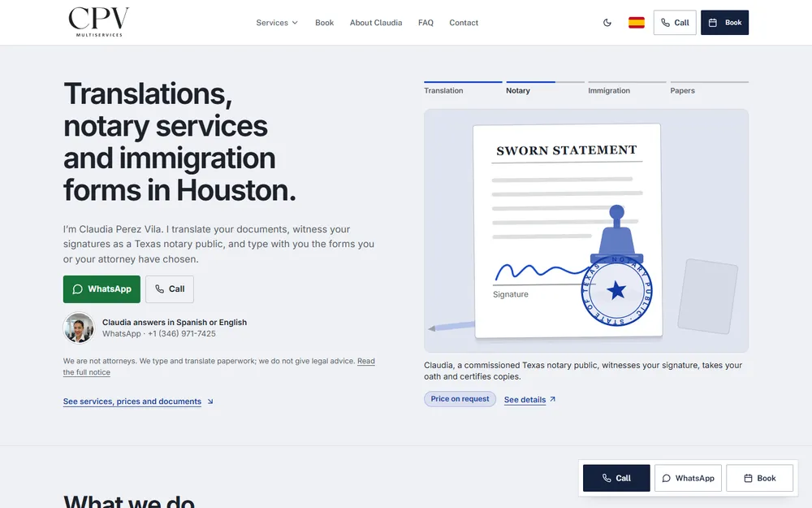Click the header Call button
The width and height of the screenshot is (812, 508).
[x=675, y=23]
